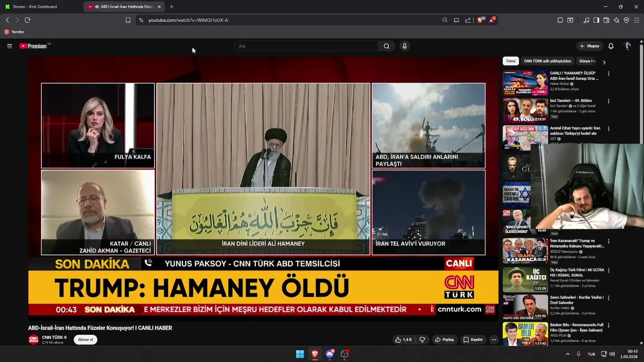Open options for Banker Bilo film
The height and width of the screenshot is (362, 644).
tap(608, 326)
